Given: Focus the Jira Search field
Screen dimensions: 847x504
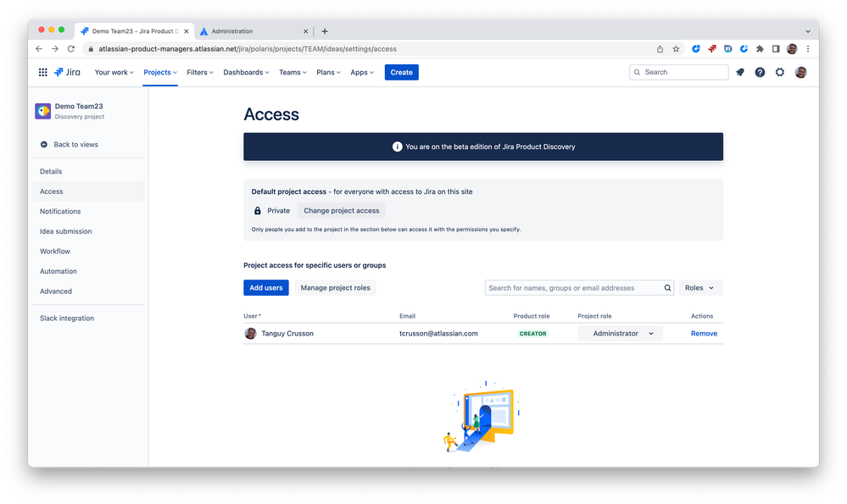Looking at the screenshot, I should tap(679, 72).
